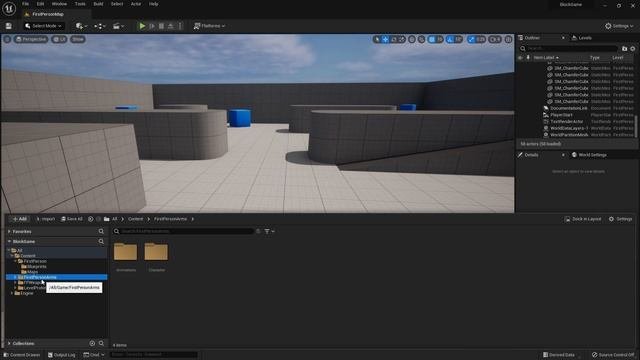The height and width of the screenshot is (360, 640).
Task: Activate the rotate gizmo tool
Action: (x=393, y=39)
